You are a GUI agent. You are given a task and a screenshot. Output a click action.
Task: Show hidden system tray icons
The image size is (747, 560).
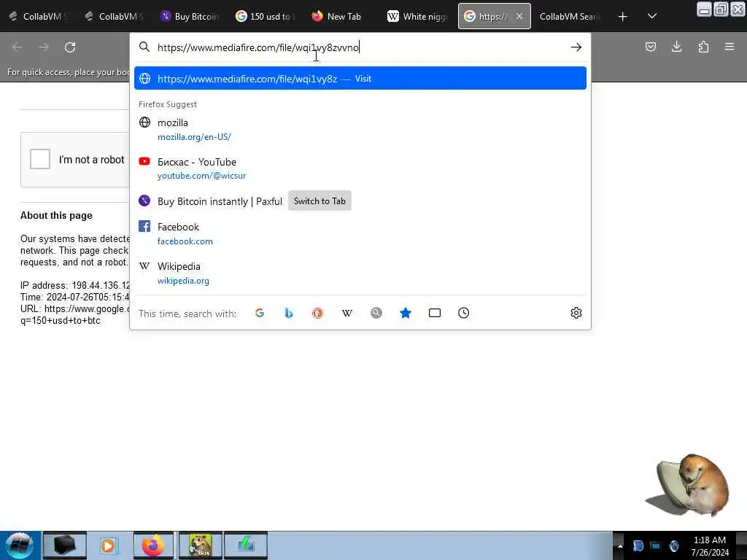620,545
